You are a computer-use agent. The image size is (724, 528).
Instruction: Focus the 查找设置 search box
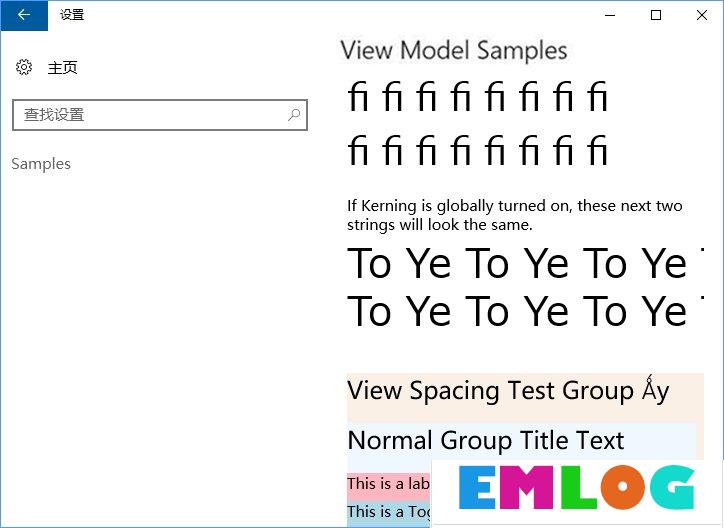click(160, 115)
